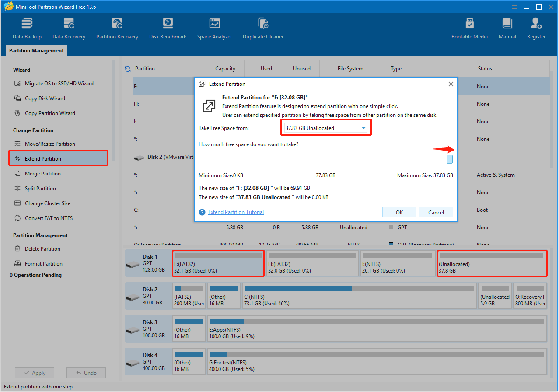The width and height of the screenshot is (559, 392).
Task: Select 5.9 GB Unallocated block on Disk 2
Action: tap(495, 296)
